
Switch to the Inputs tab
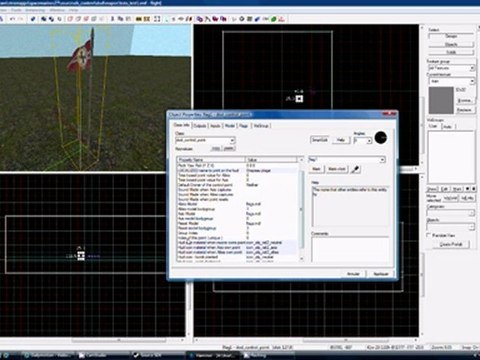(x=215, y=126)
